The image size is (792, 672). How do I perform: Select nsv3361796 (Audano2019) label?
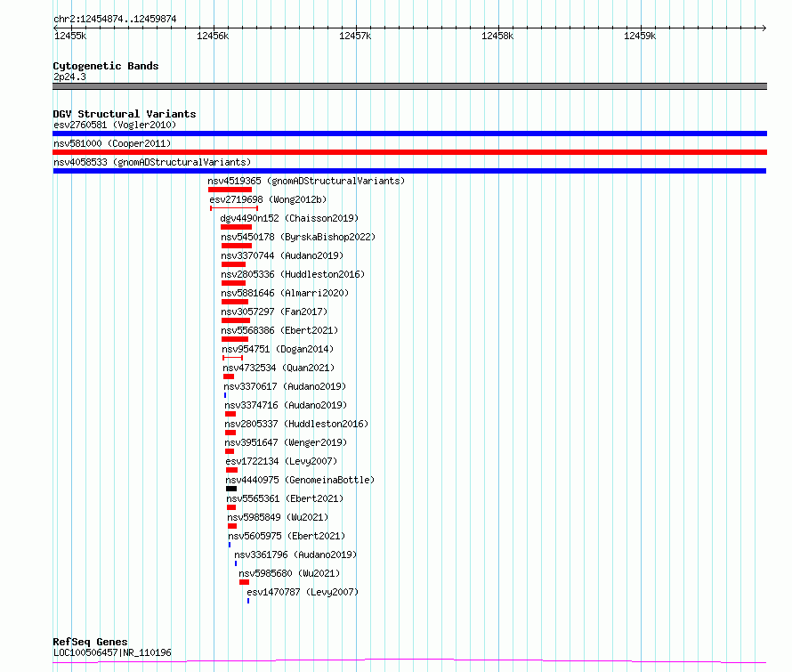(x=295, y=555)
